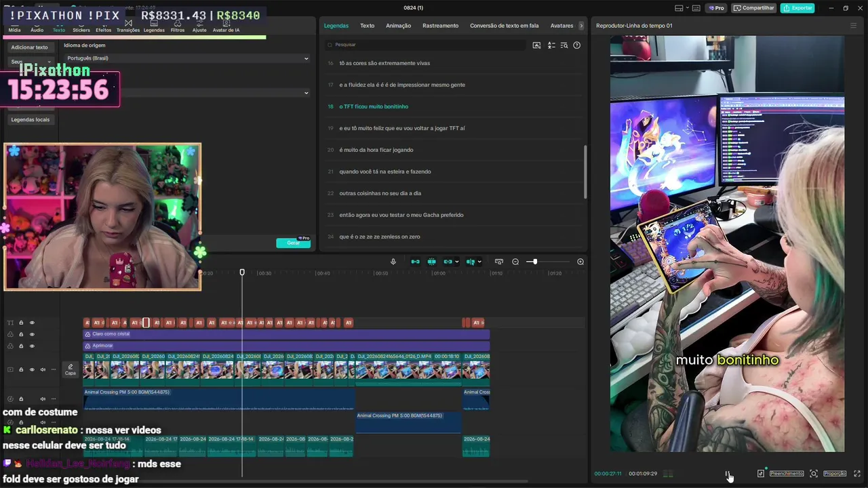868x488 pixels.
Task: Click the caption translate icon beside search
Action: [551, 45]
